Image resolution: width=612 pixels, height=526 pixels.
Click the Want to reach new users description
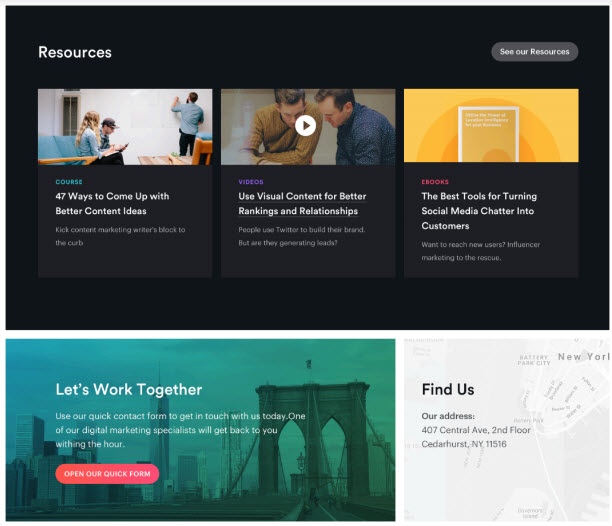[480, 251]
